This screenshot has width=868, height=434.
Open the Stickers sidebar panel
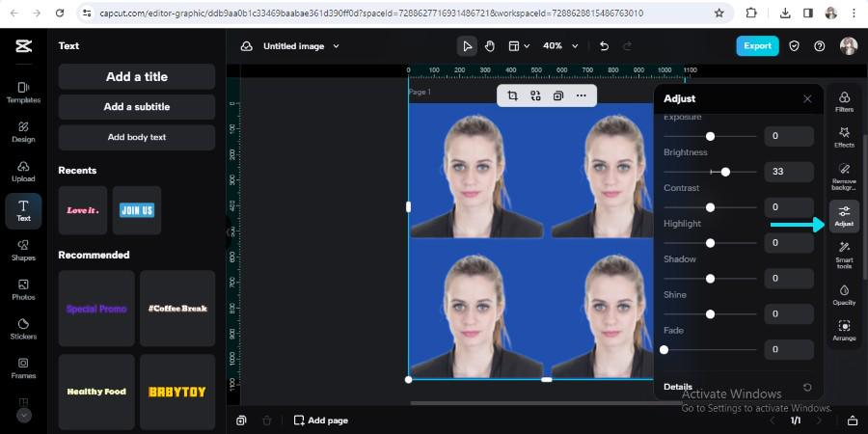click(23, 330)
